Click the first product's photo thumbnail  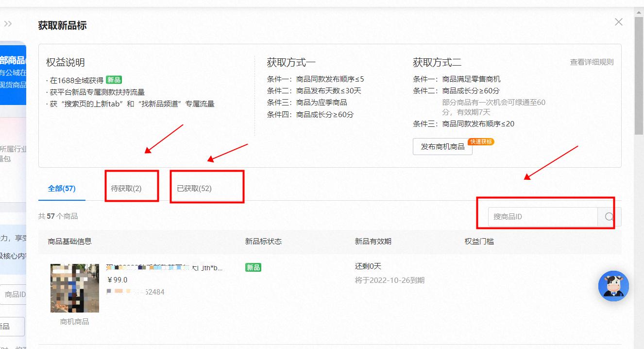click(x=74, y=288)
